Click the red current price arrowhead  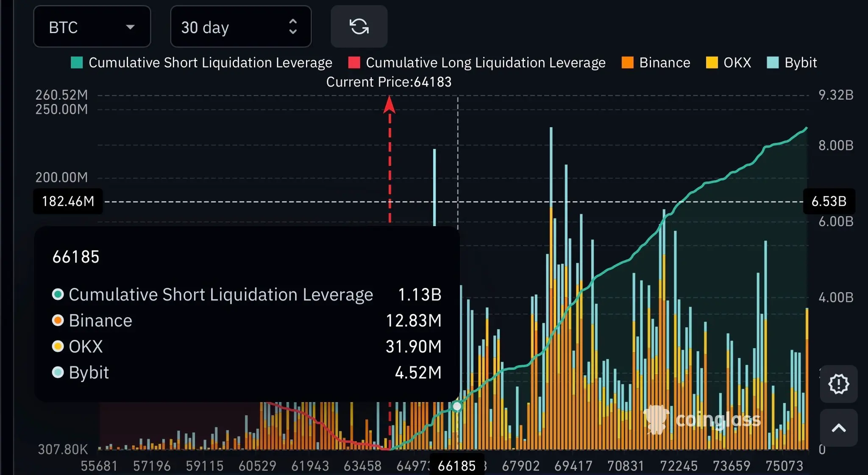[x=389, y=105]
